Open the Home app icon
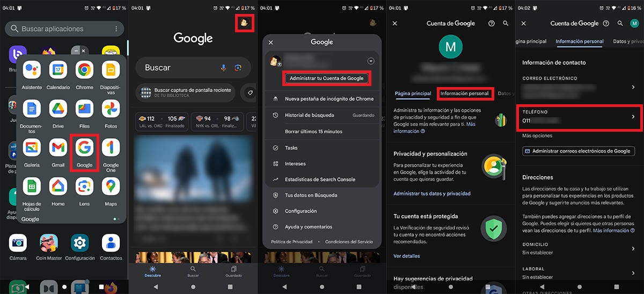Screen dimensions: 644x294 tap(58, 187)
